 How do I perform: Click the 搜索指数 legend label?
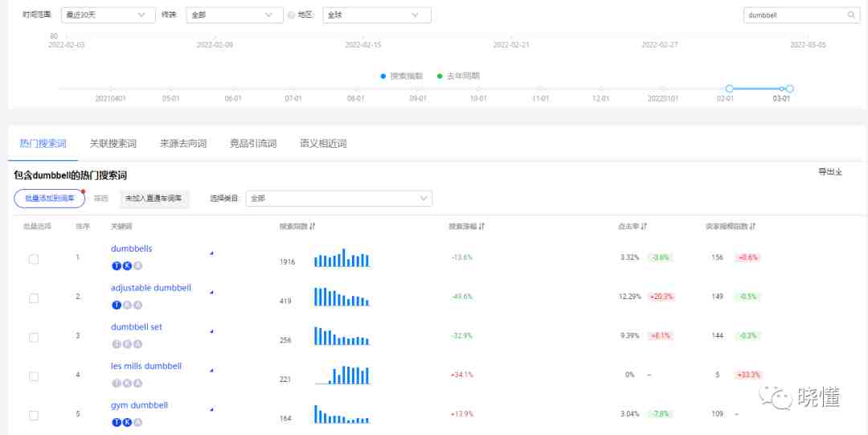[407, 76]
